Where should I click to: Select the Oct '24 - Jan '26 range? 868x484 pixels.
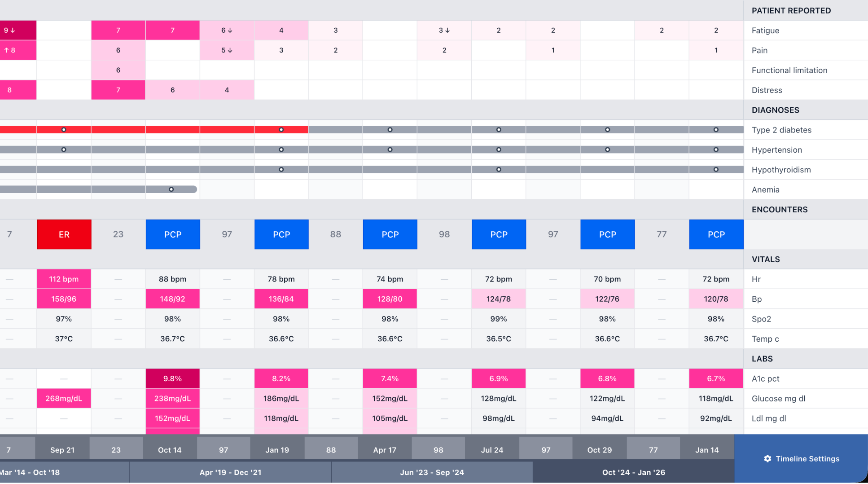tap(633, 472)
